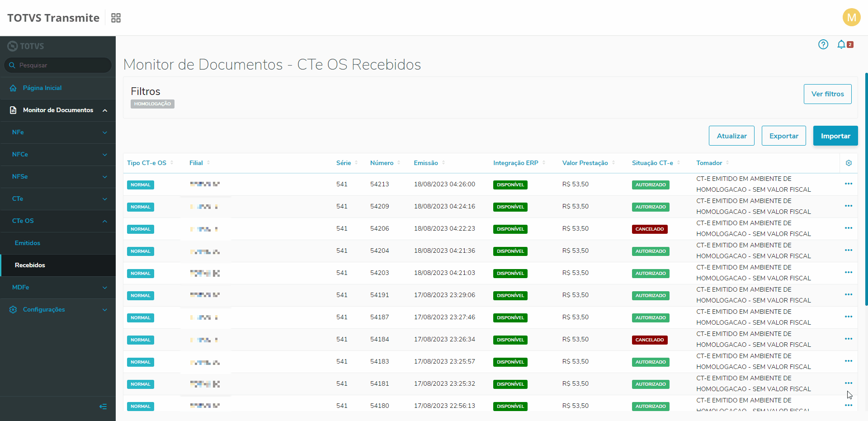The width and height of the screenshot is (868, 421).
Task: Open row actions menu for document 54187
Action: (849, 317)
